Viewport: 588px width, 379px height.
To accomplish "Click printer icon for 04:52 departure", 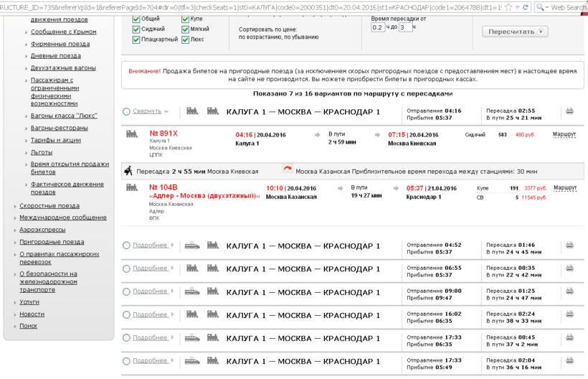I will tap(569, 245).
